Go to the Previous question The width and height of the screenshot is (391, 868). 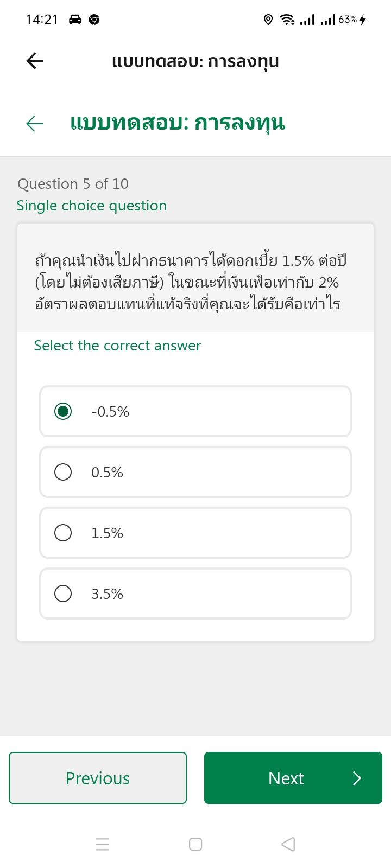click(98, 778)
